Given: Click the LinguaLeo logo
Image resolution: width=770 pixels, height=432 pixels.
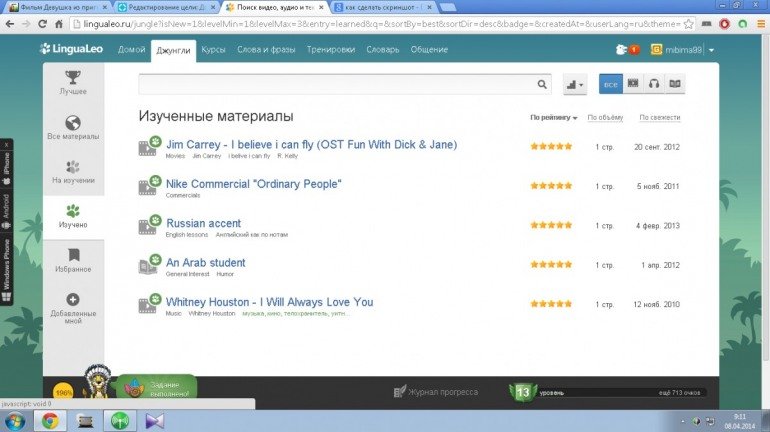Looking at the screenshot, I should click(76, 49).
